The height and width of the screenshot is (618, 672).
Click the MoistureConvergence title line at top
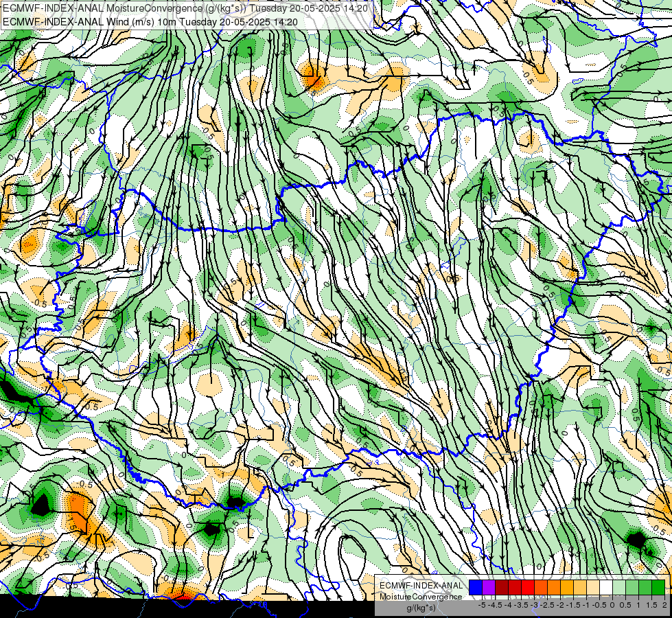coord(185,8)
